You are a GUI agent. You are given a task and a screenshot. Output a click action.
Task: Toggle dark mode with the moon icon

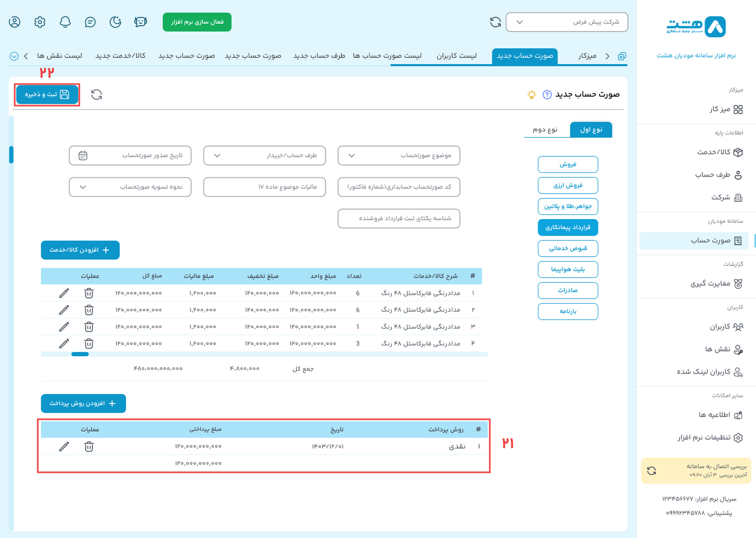pyautogui.click(x=115, y=22)
